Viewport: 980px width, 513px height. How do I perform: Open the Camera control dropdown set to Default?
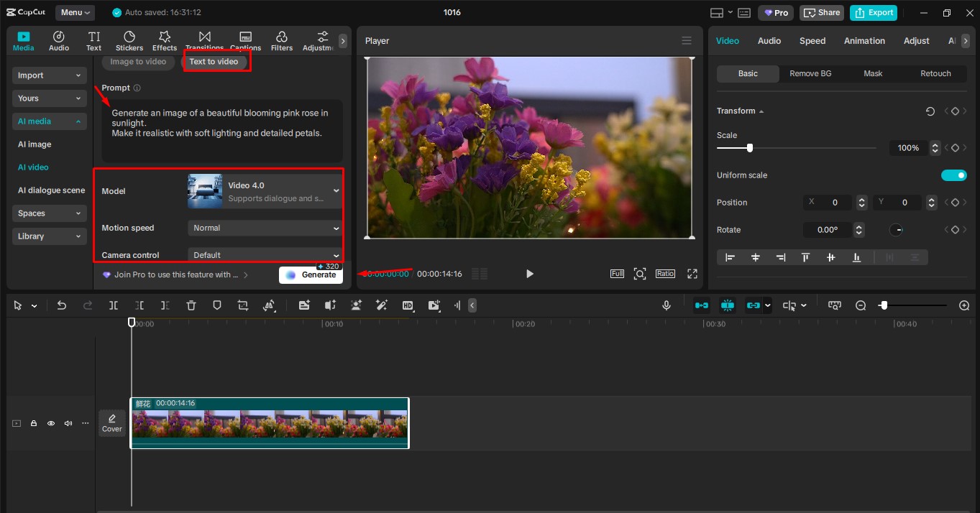pos(264,254)
